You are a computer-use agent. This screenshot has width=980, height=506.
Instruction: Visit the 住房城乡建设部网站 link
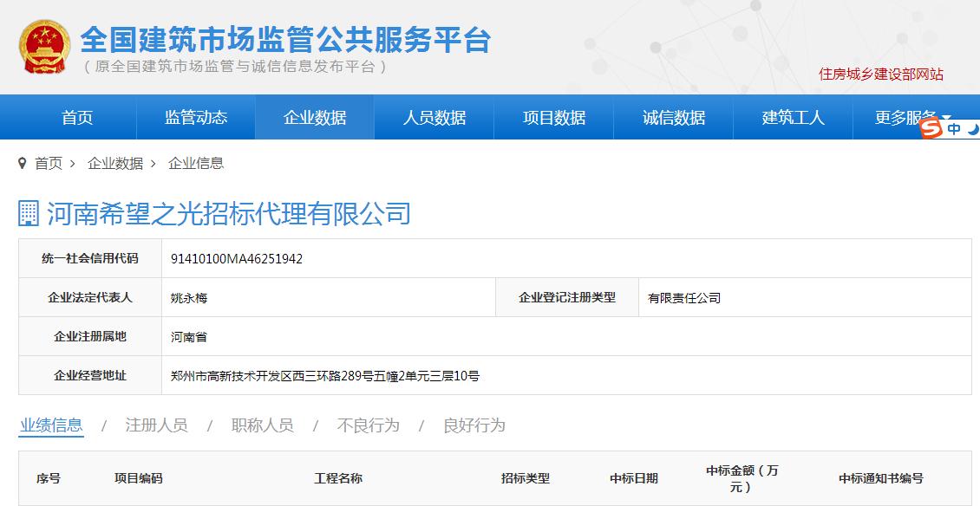coord(880,75)
